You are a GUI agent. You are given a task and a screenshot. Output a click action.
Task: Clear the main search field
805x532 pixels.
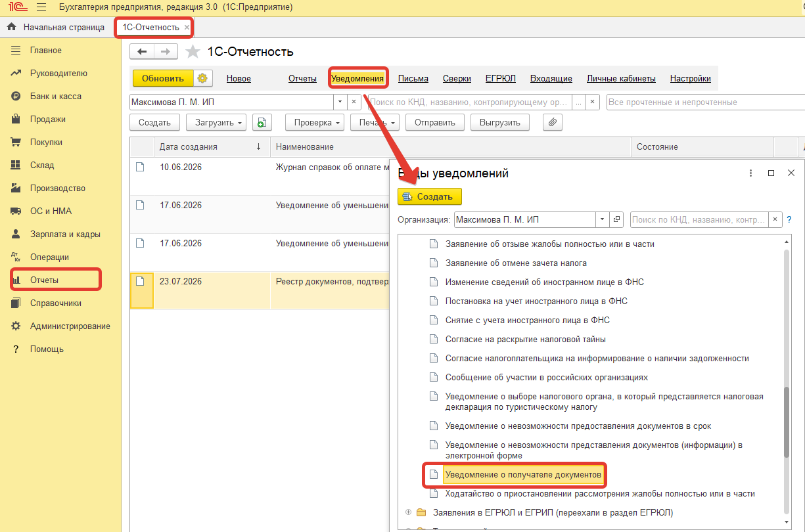(x=593, y=102)
